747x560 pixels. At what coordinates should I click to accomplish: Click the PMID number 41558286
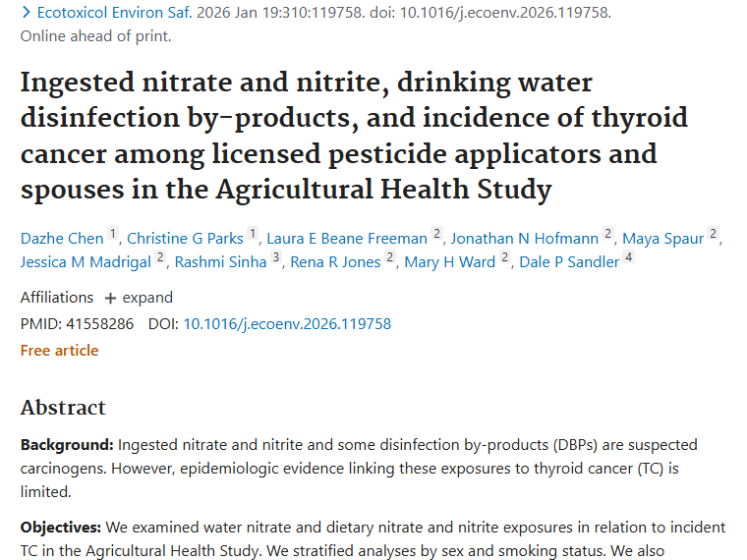[98, 323]
